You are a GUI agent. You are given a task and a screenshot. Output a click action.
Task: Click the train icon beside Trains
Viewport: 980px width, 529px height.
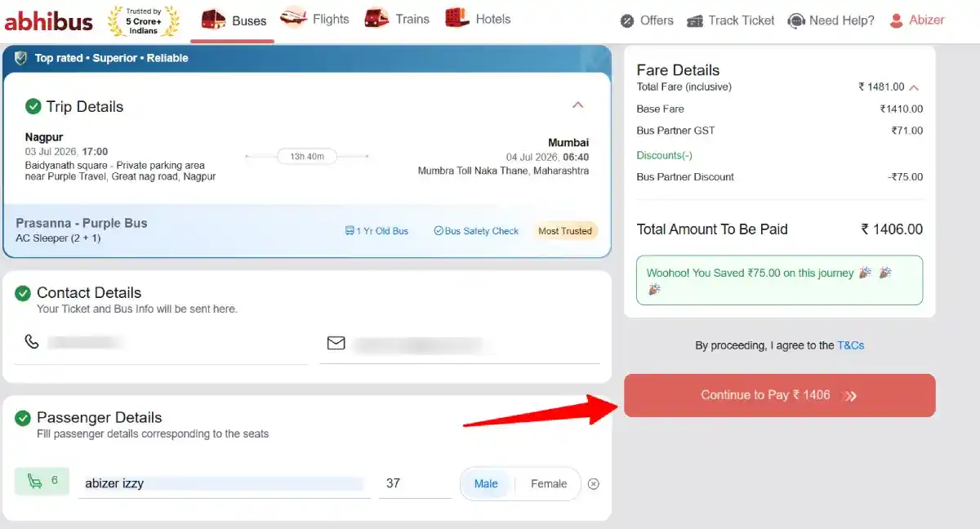pyautogui.click(x=376, y=17)
